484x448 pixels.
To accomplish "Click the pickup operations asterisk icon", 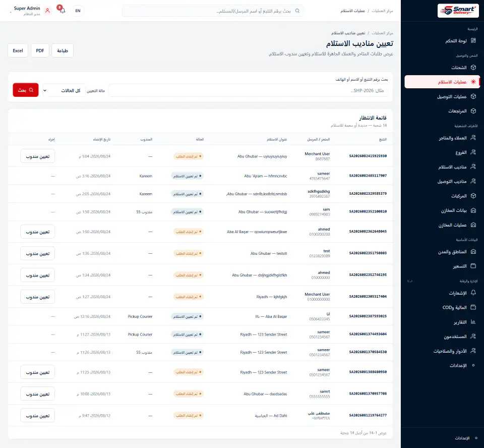I will coord(473,82).
